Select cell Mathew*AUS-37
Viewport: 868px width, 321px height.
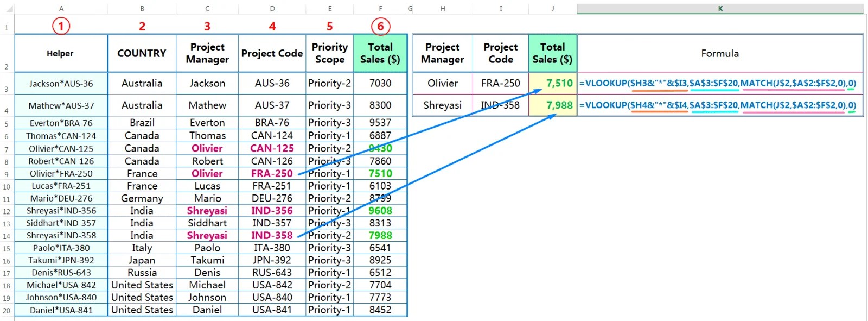coord(61,105)
